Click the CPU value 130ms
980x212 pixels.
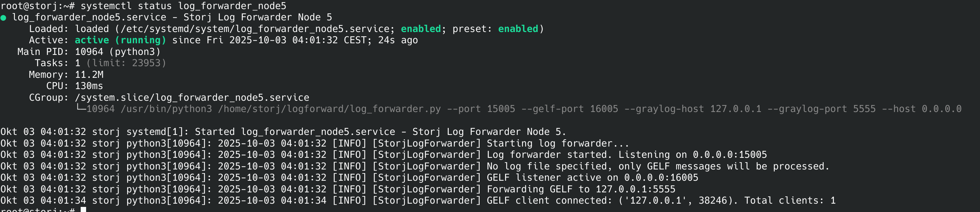(89, 86)
